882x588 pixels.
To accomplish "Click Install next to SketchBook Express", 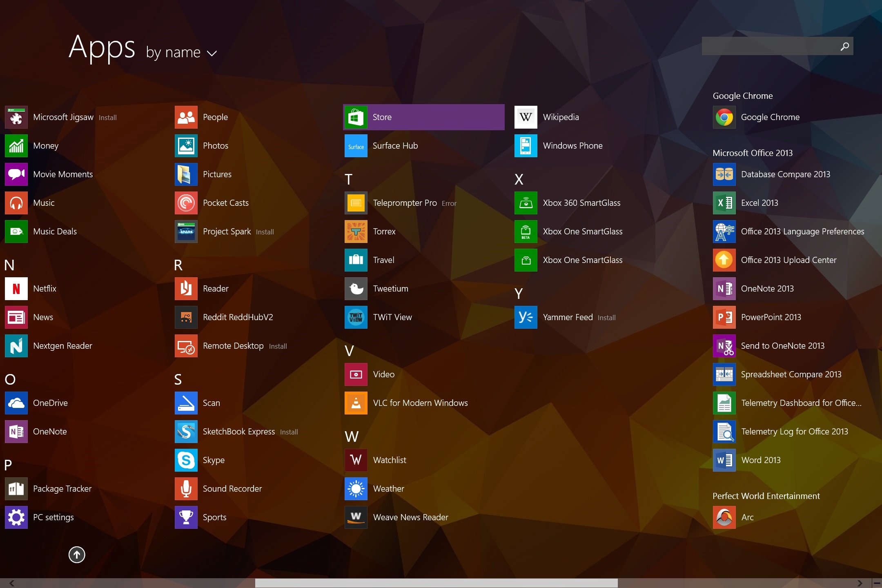I will pos(289,432).
